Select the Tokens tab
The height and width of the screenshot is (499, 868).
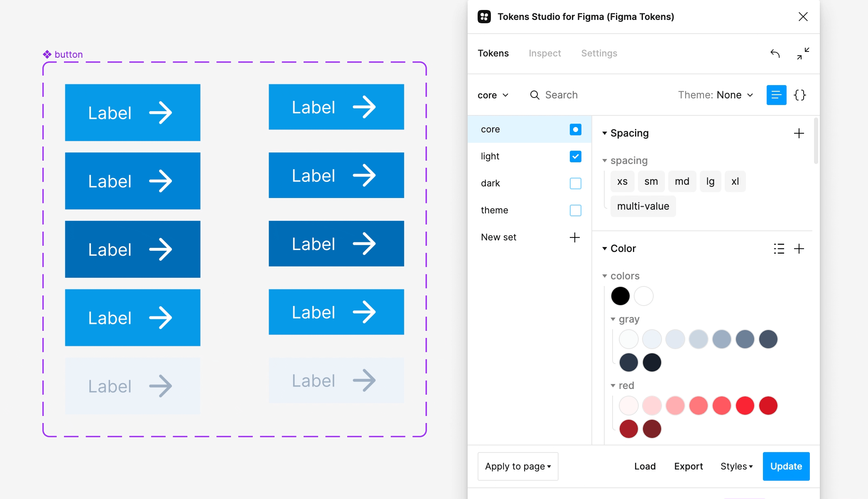tap(493, 53)
